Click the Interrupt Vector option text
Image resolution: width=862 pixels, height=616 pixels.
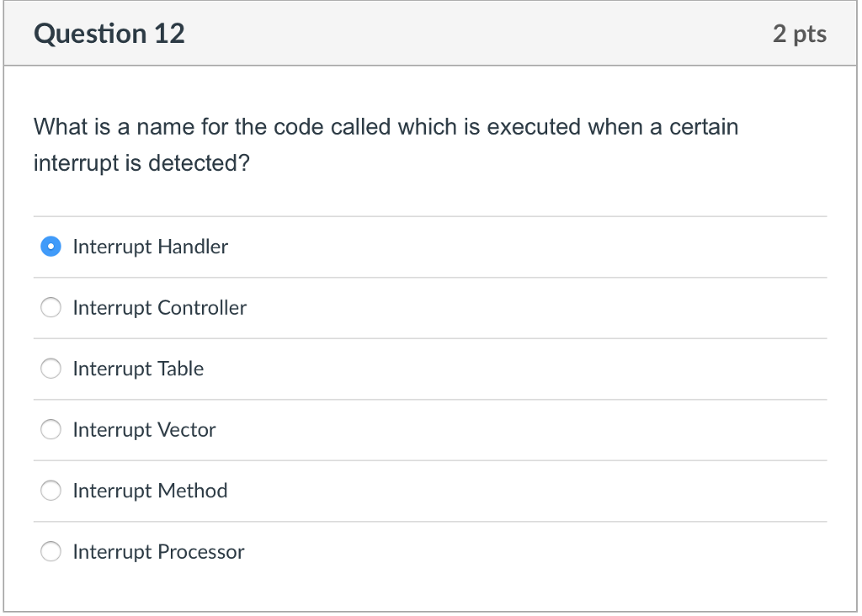pyautogui.click(x=144, y=429)
